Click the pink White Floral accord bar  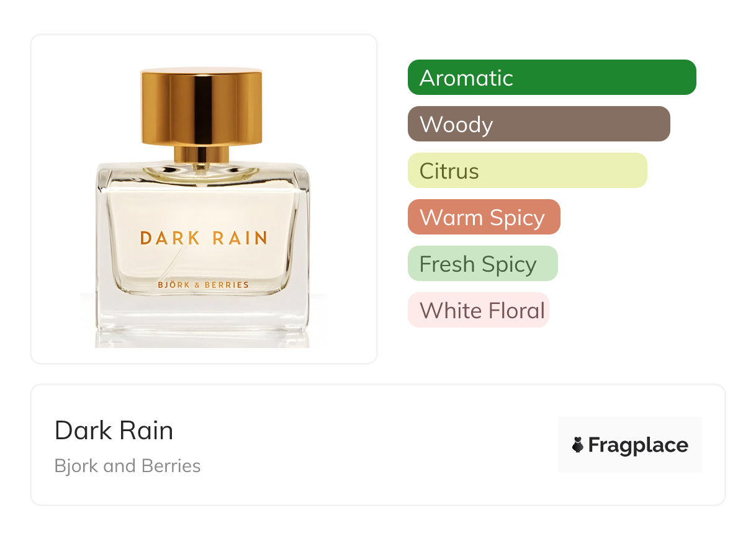479,310
